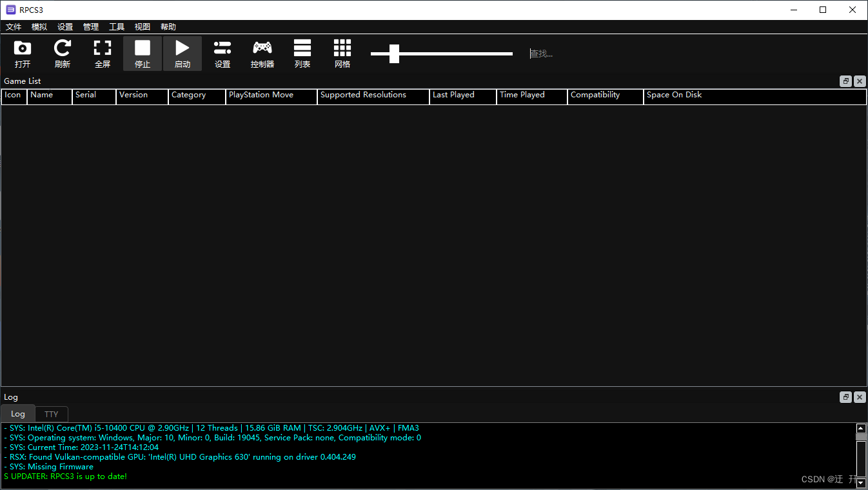Viewport: 868px width, 490px height.
Task: Close the Log panel
Action: coord(860,397)
